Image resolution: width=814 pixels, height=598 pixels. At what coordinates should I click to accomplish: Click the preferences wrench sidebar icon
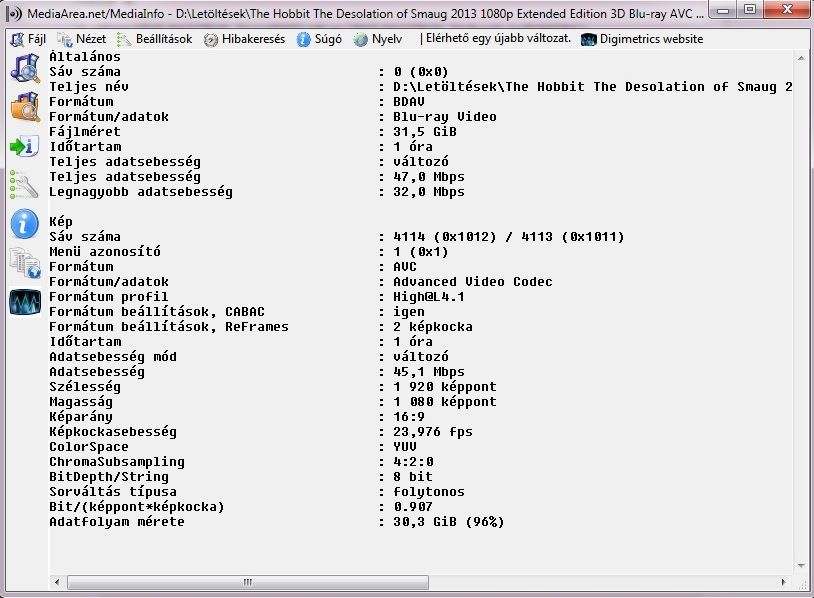[x=25, y=185]
